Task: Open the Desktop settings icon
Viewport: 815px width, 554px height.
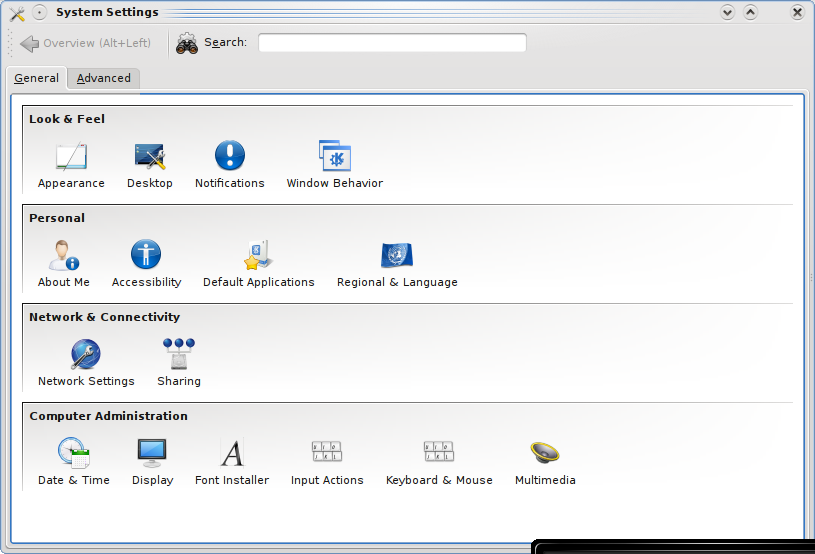Action: tap(150, 165)
